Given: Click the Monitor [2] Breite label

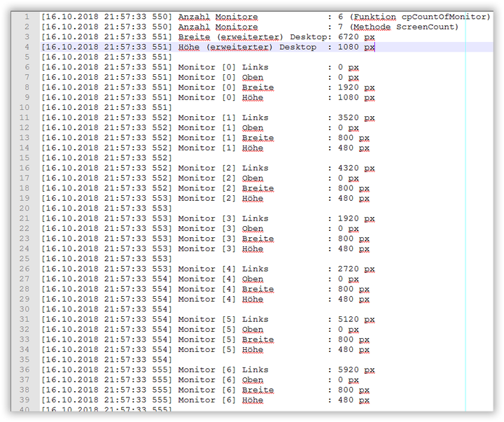Looking at the screenshot, I should point(225,188).
